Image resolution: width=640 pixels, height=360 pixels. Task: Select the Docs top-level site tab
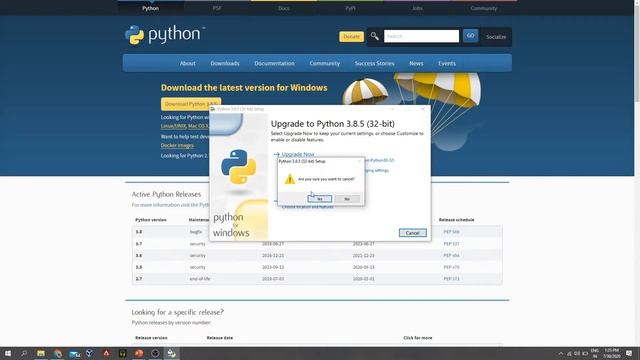click(284, 8)
